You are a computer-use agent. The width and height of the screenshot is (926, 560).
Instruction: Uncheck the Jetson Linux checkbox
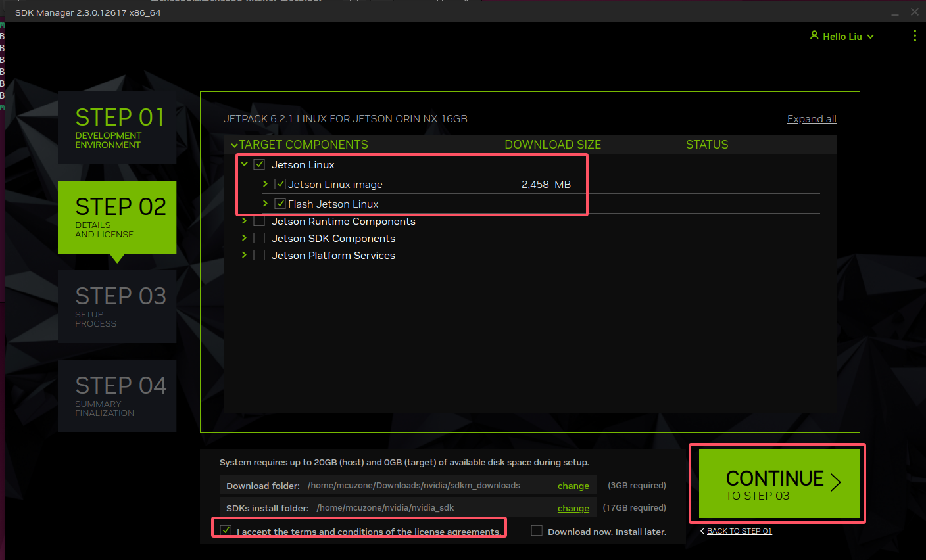pos(259,164)
